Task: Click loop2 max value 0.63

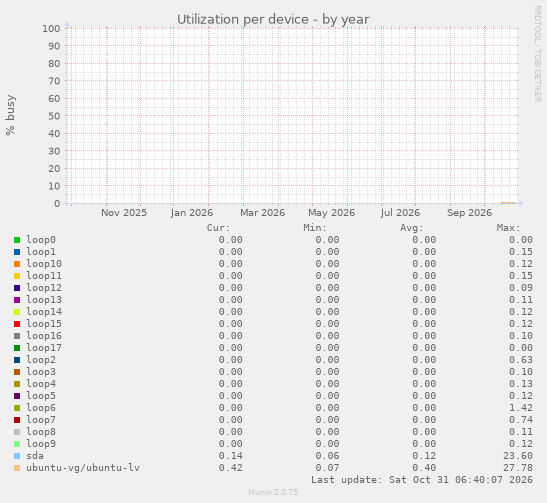Action: [x=521, y=360]
